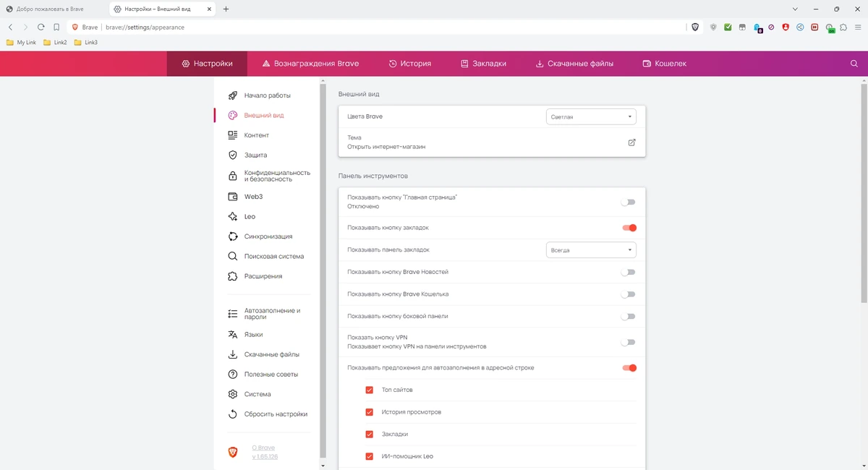Open 'My Link' bookmarks folder

pyautogui.click(x=21, y=43)
